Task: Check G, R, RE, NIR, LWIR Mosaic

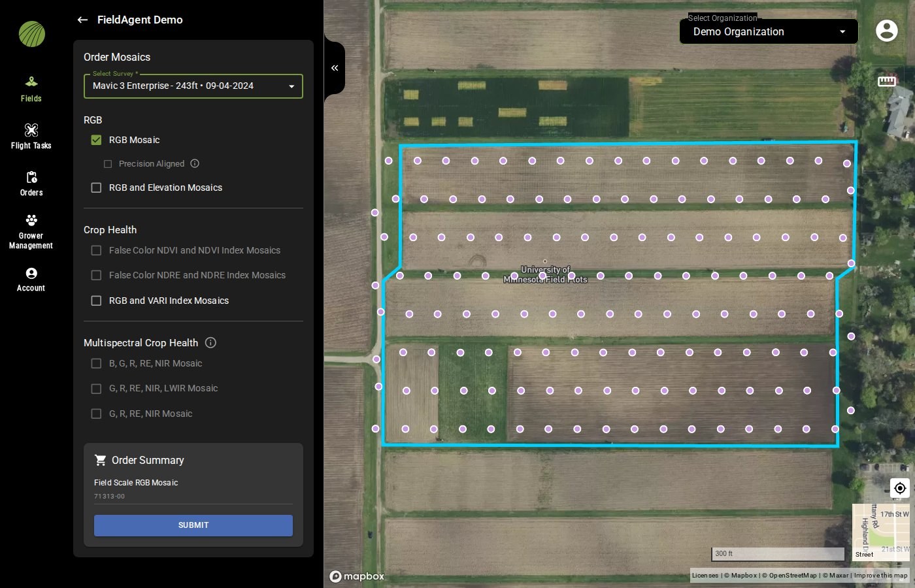Action: tap(96, 388)
